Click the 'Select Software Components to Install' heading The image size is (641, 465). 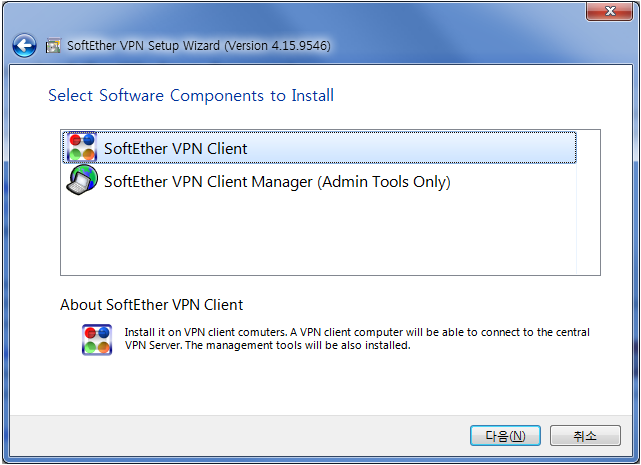point(191,95)
